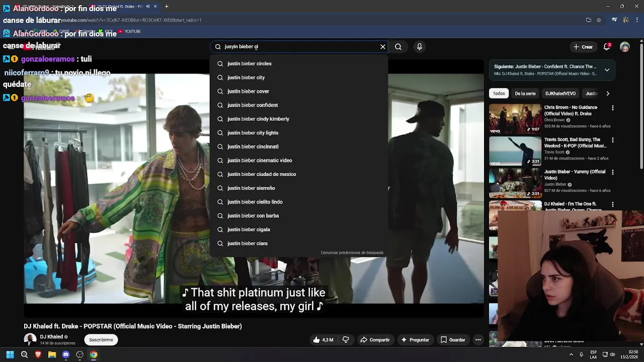The height and width of the screenshot is (362, 644).
Task: Close the current YouTube browser tab
Action: (x=155, y=7)
